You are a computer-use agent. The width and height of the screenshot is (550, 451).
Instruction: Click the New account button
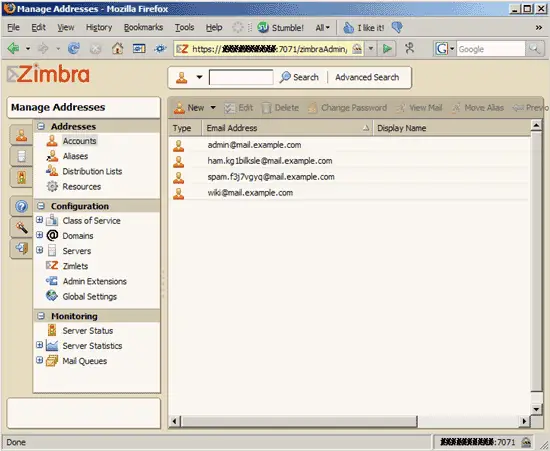189,108
